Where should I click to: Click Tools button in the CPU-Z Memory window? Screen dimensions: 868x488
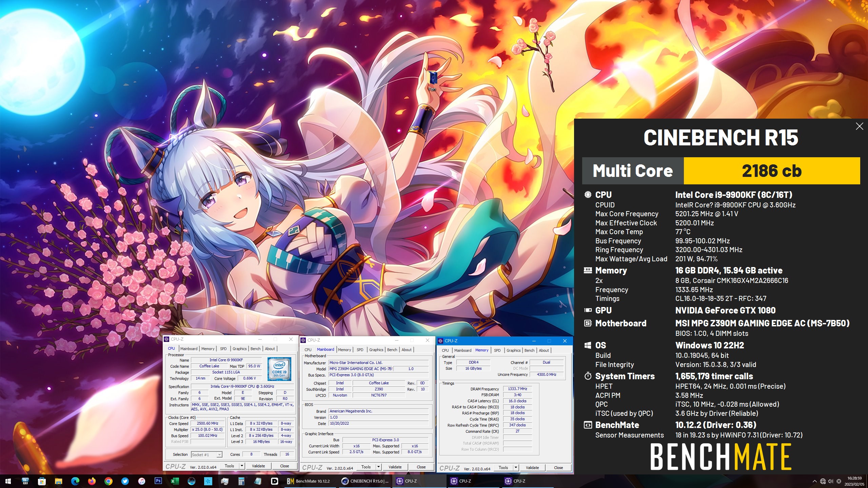pyautogui.click(x=504, y=468)
